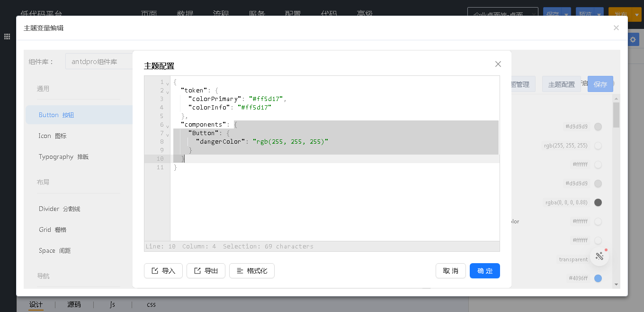Fold the "components" block on line 6
644x312 pixels.
(x=167, y=126)
